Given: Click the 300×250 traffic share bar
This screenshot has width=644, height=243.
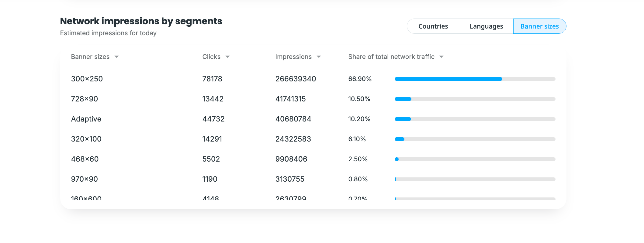Looking at the screenshot, I should (x=475, y=79).
